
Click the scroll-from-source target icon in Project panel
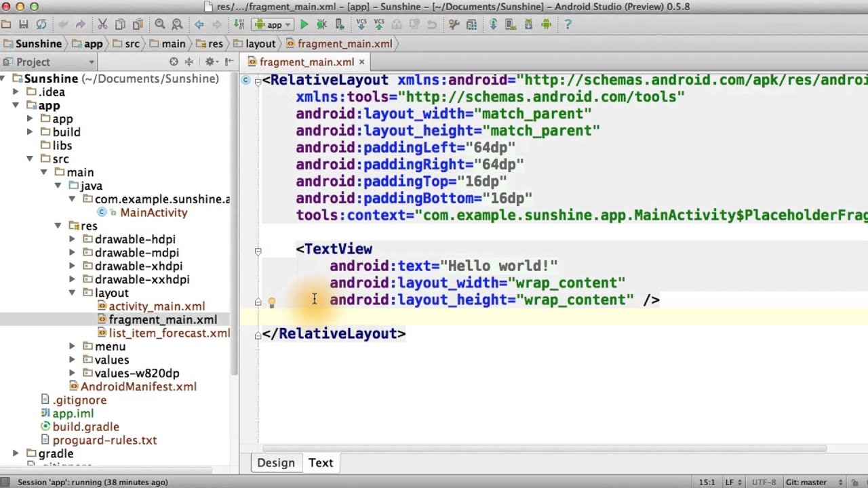point(174,62)
